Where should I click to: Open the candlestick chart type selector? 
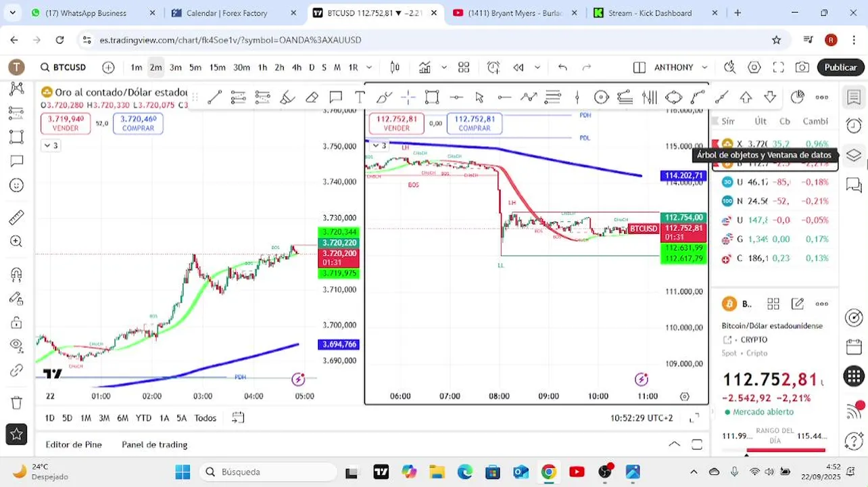pyautogui.click(x=395, y=67)
